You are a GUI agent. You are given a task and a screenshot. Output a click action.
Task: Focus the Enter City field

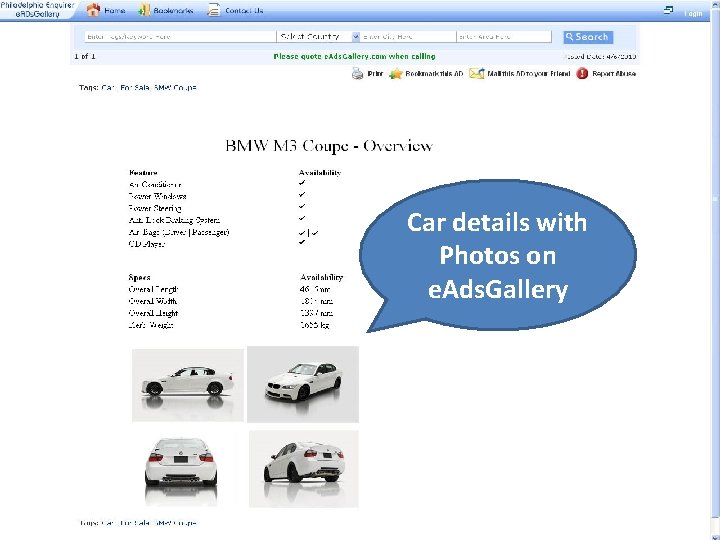click(x=408, y=36)
